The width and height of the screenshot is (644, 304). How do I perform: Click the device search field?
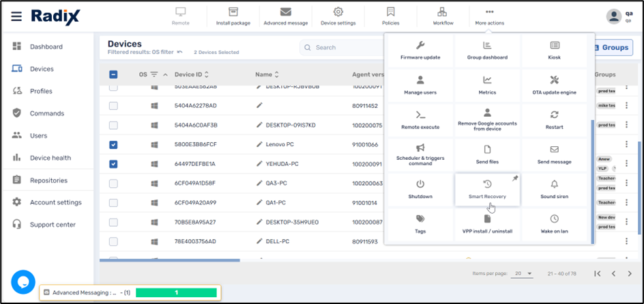[x=341, y=48]
